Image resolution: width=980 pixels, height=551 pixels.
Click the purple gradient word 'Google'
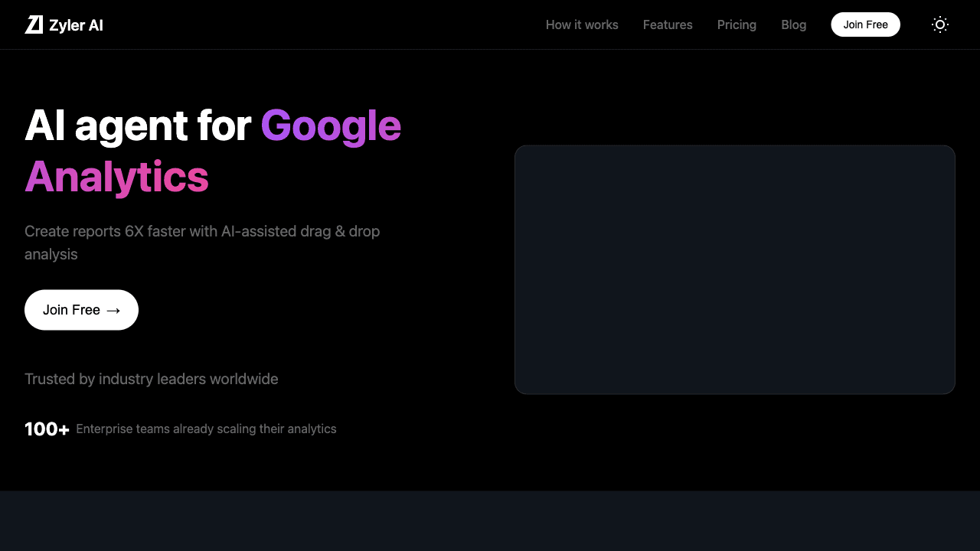330,126
